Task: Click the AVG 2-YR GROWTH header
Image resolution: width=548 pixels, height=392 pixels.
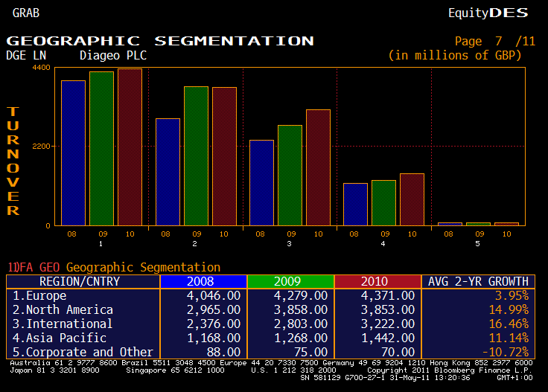Action: [477, 282]
